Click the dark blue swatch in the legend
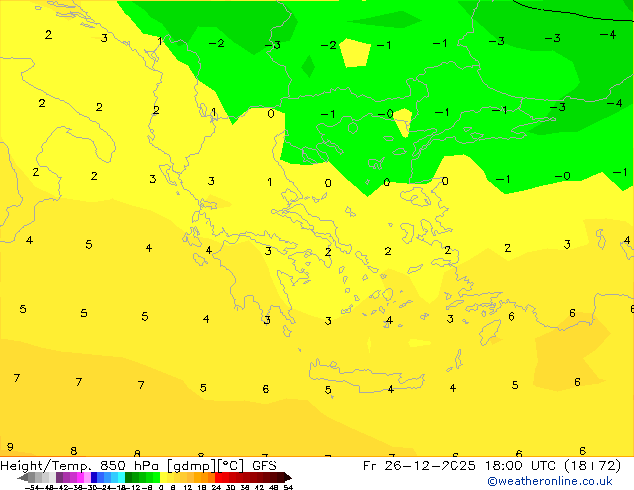 coord(94,477)
